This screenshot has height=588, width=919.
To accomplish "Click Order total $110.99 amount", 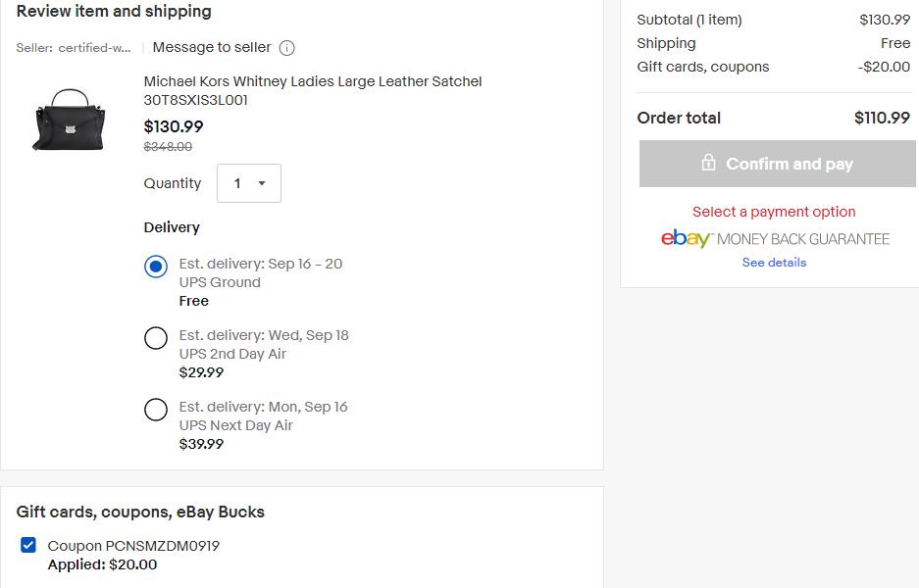I will coord(882,118).
